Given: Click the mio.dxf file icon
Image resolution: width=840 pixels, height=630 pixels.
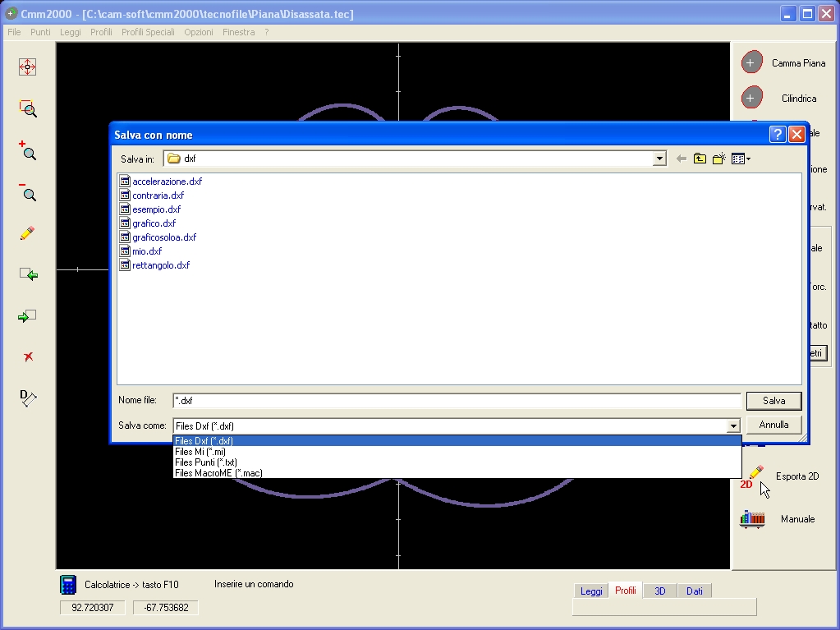Looking at the screenshot, I should [x=125, y=251].
